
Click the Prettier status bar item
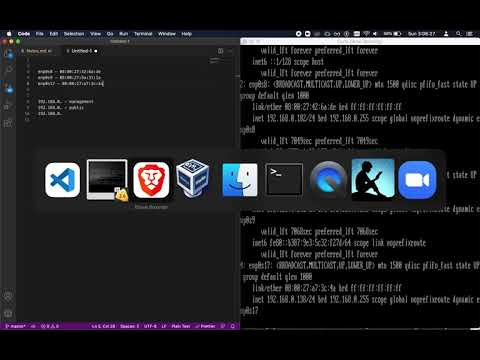pyautogui.click(x=206, y=326)
